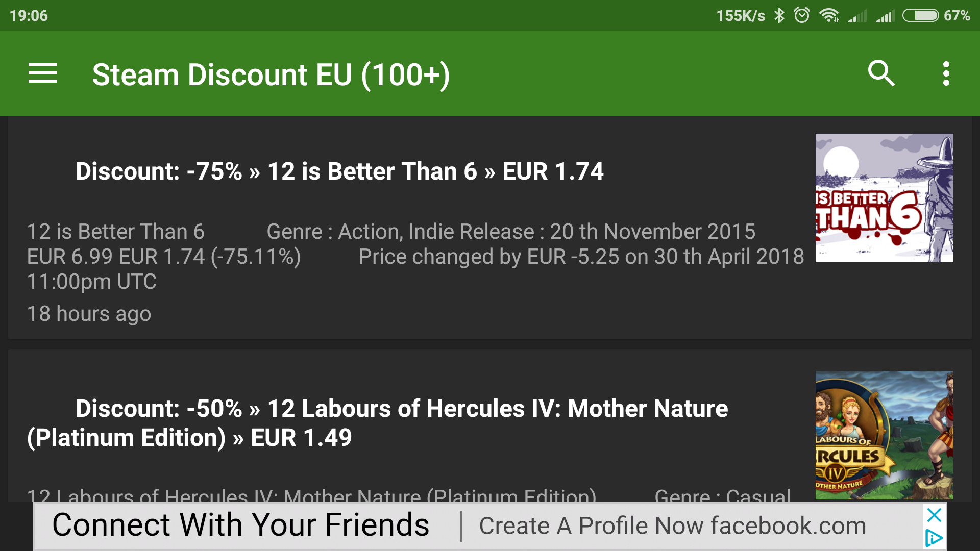Tap the Steam Discount EU feed title
Viewport: 980px width, 551px height.
click(x=271, y=75)
